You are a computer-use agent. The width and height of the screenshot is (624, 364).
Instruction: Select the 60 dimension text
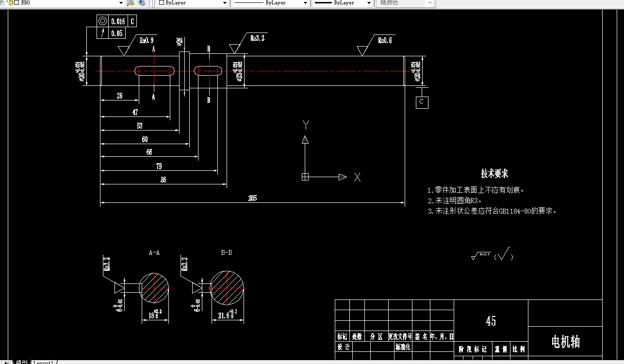(x=145, y=139)
